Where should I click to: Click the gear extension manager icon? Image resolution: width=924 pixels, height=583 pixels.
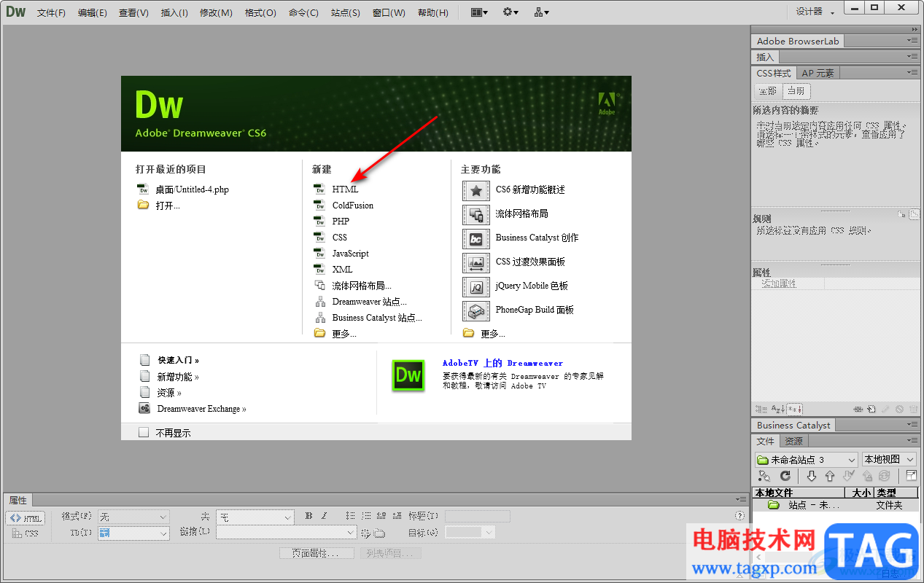click(x=510, y=12)
